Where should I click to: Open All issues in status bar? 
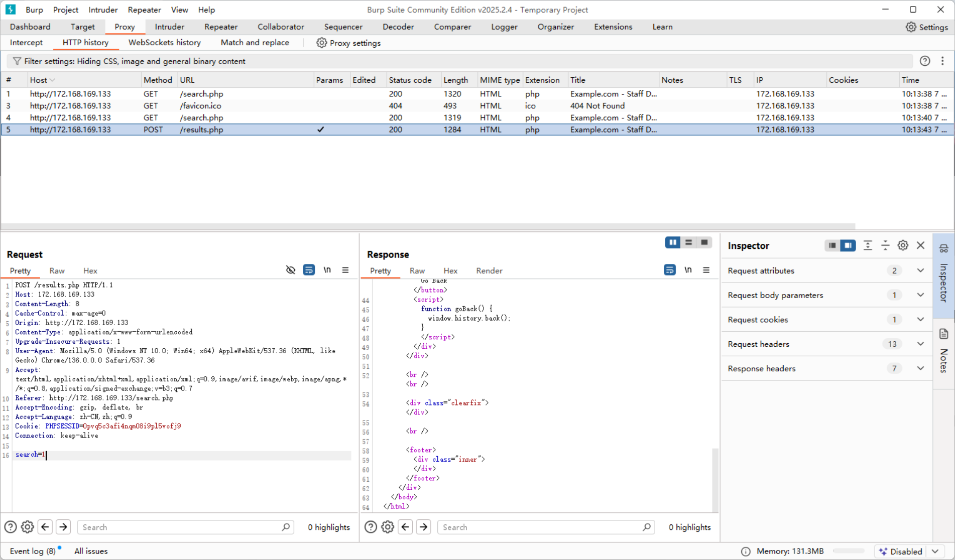pyautogui.click(x=91, y=551)
